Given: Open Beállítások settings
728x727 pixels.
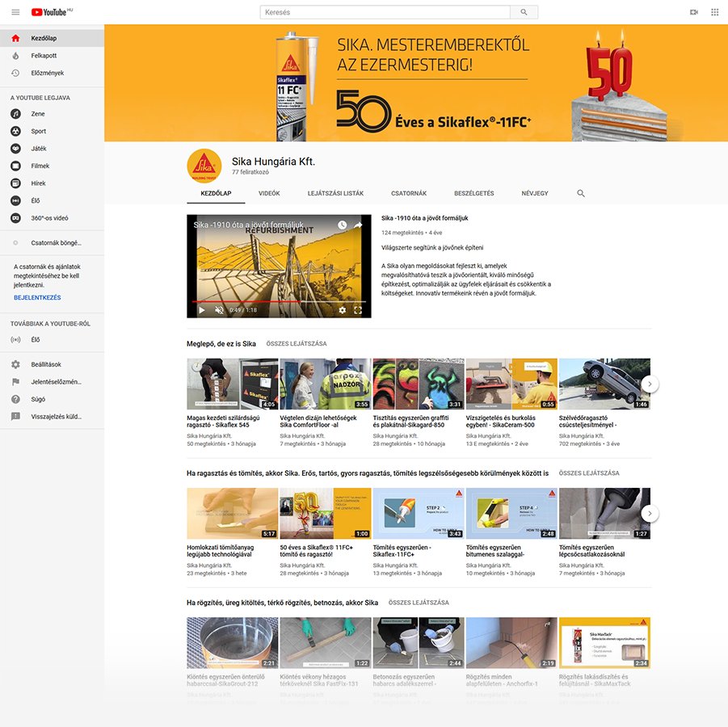Looking at the screenshot, I should 52,364.
